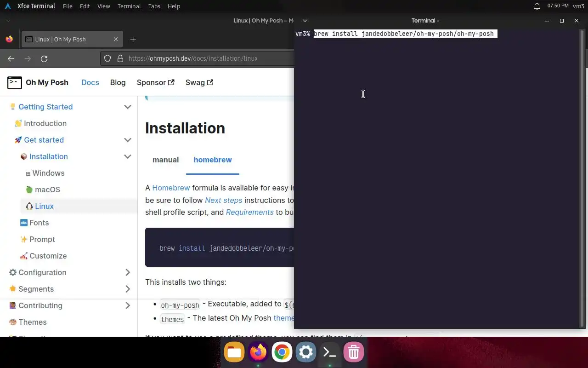Click the Firefox URL address field

coord(198,58)
